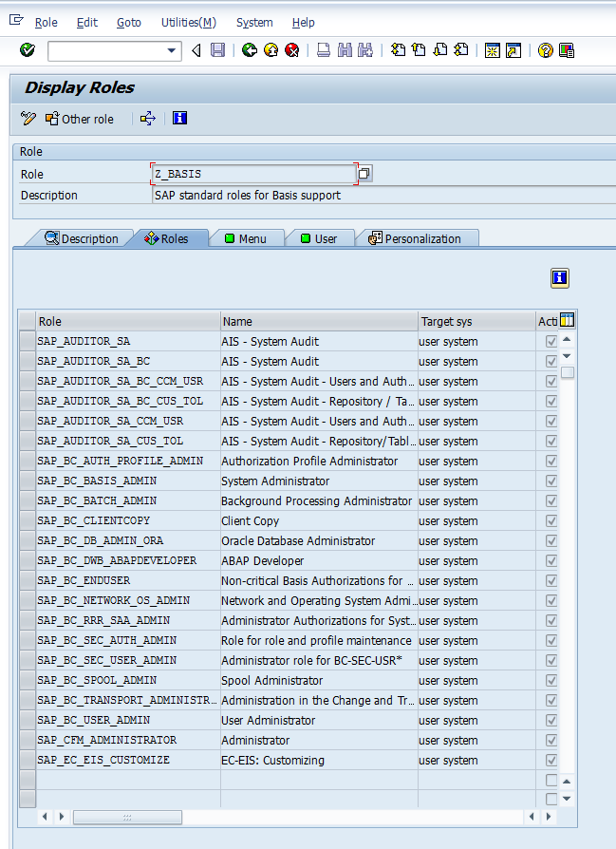Image resolution: width=616 pixels, height=849 pixels.
Task: Click the SAP_BC_DWB_ABAPDEVELOPER role cell
Action: [128, 560]
